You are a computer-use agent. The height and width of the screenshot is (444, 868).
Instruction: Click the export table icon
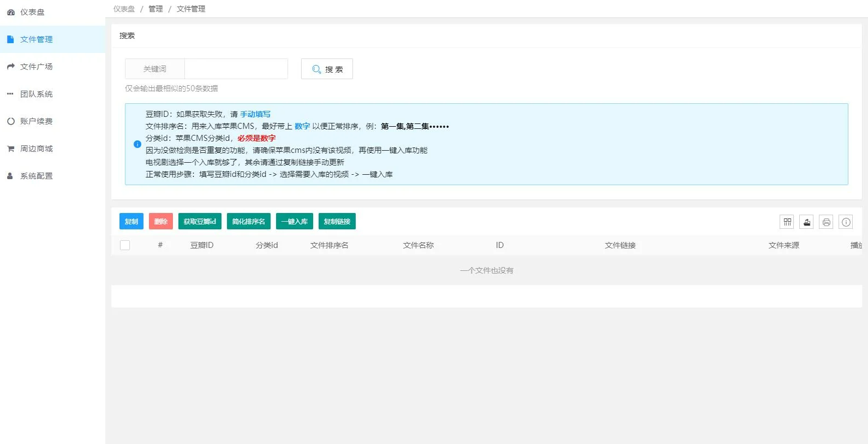(x=807, y=222)
